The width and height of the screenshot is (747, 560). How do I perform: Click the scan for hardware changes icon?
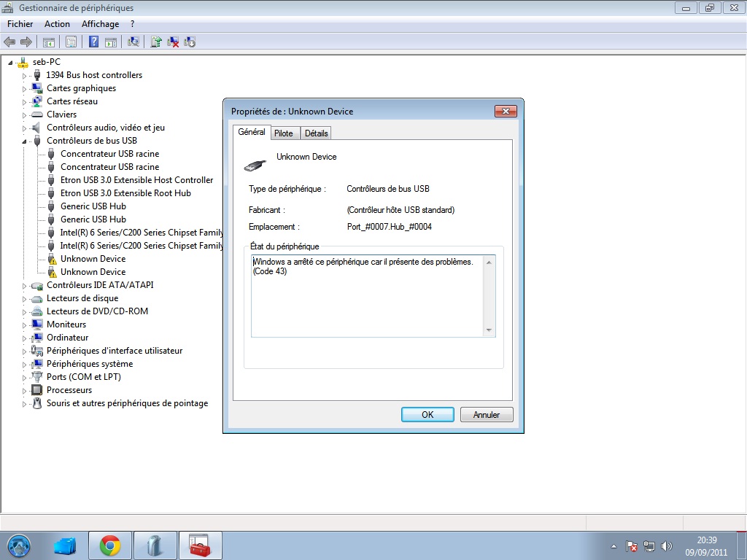[x=133, y=42]
